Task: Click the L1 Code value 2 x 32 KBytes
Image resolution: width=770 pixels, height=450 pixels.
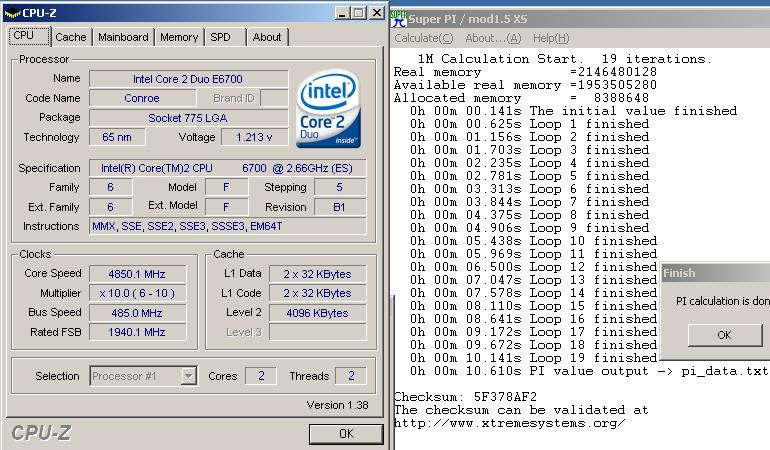Action: pos(317,293)
